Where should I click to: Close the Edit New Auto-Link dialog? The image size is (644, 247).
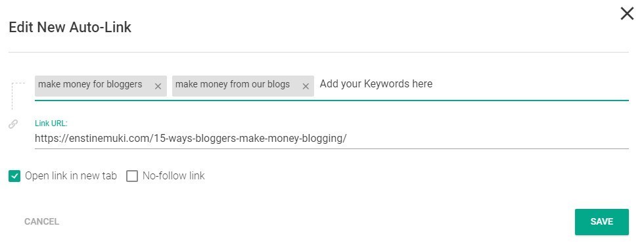pos(627,14)
